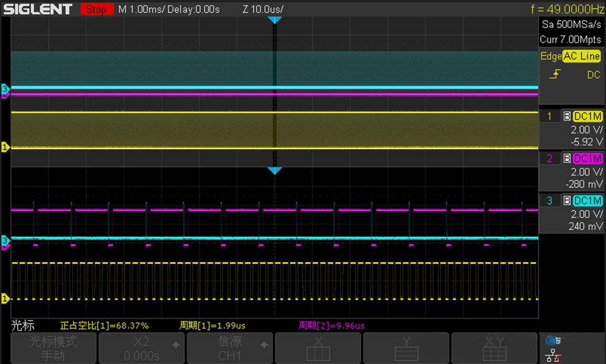Toggle channel 2 magenta DC1M badge
Image resolution: width=606 pixels, height=364 pixels.
[587, 158]
